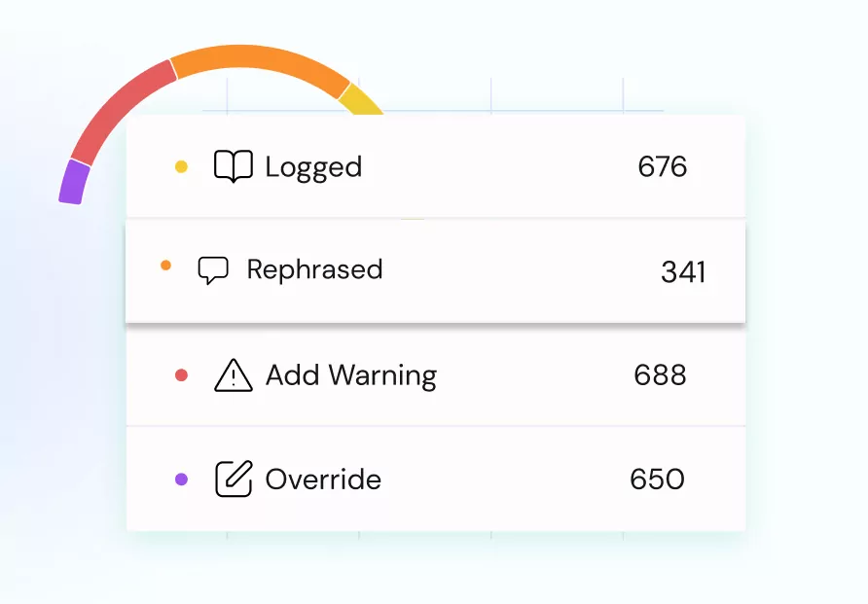Click the orange dot next to Rephrased
This screenshot has height=604, width=868.
coord(165,266)
